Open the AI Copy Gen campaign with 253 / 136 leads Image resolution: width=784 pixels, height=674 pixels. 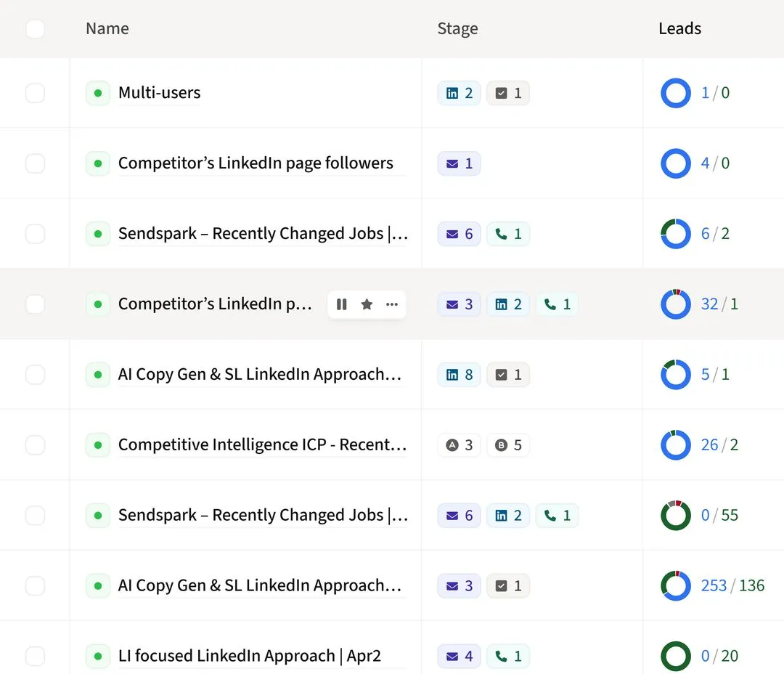(260, 586)
